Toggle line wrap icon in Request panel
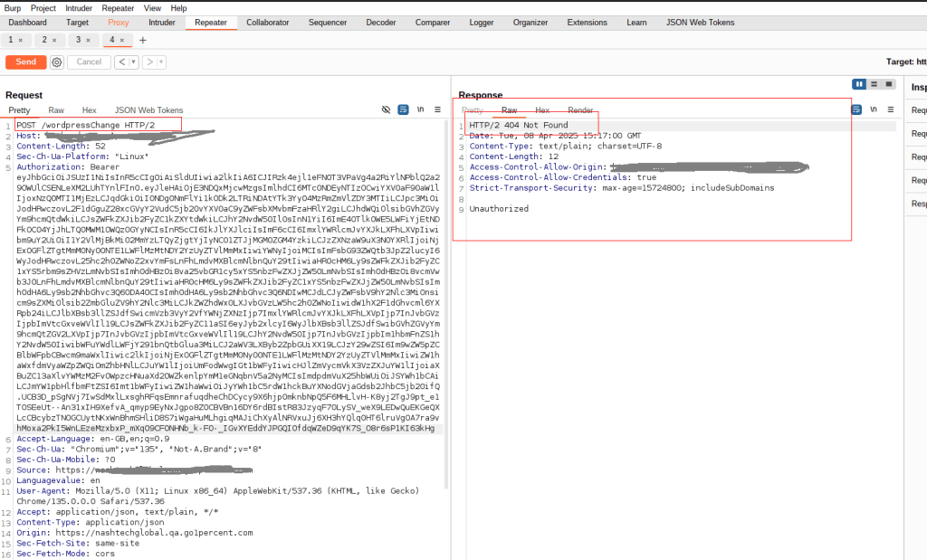This screenshot has width=927, height=560. click(x=404, y=109)
